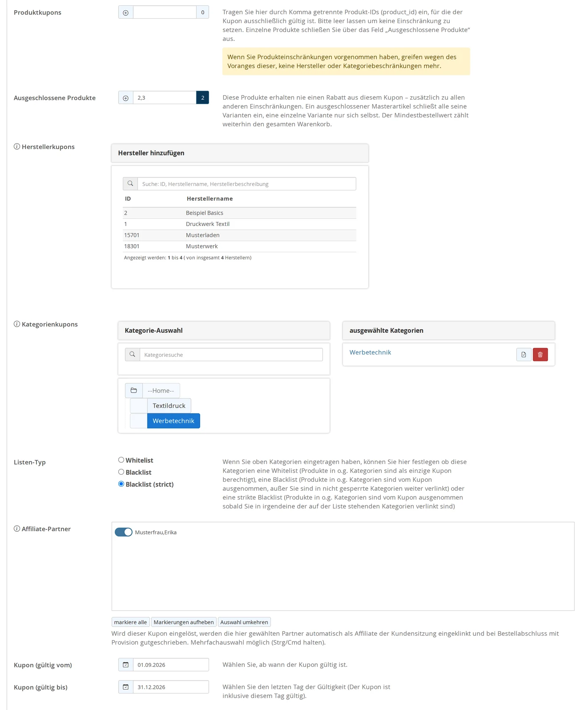
Task: Collapse the Kategorie-Auswahl panel header
Action: point(224,331)
